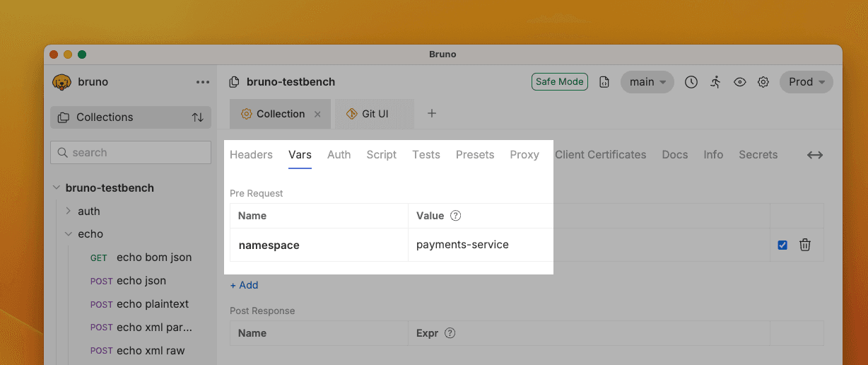Viewport: 868px width, 365px height.
Task: Open the main branch dropdown
Action: click(647, 82)
